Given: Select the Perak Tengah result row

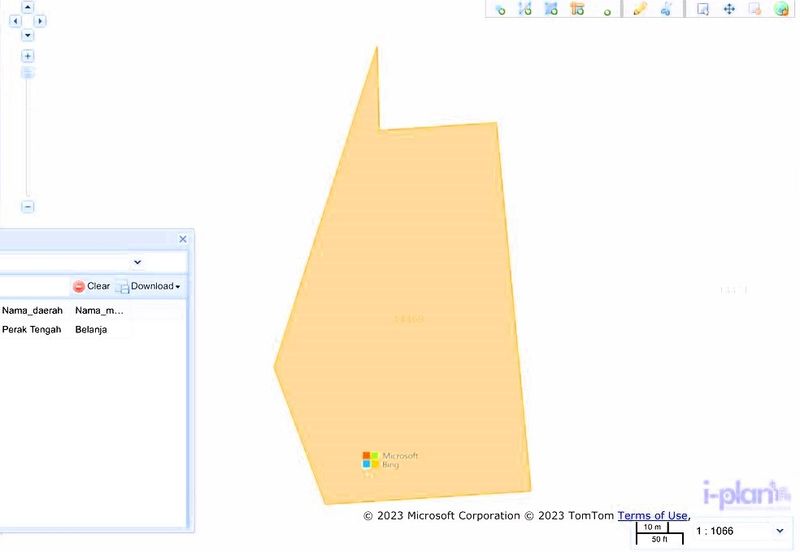Looking at the screenshot, I should click(x=32, y=329).
